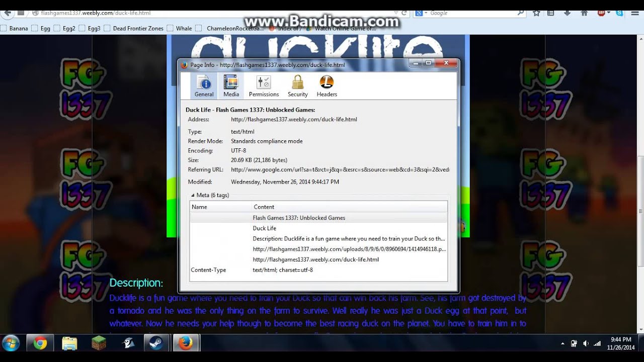Image resolution: width=644 pixels, height=362 pixels.
Task: Open the Headers tab in Page Info
Action: [327, 86]
